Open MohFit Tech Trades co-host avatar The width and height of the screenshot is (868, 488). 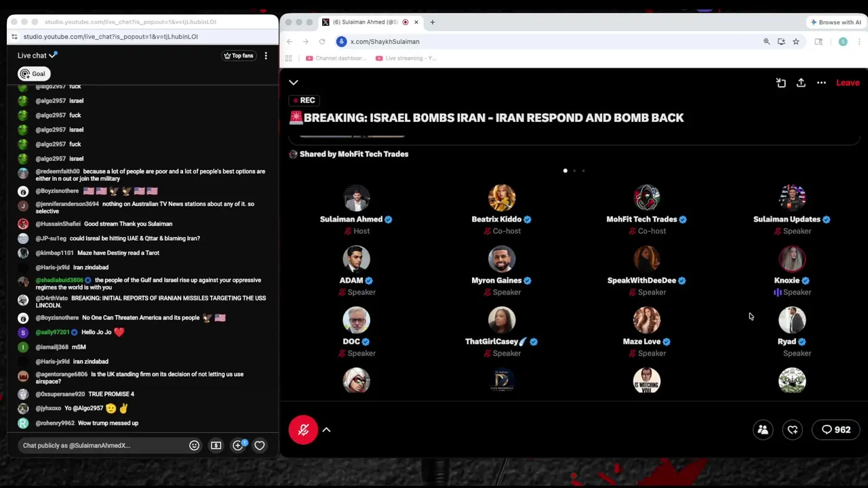647,198
